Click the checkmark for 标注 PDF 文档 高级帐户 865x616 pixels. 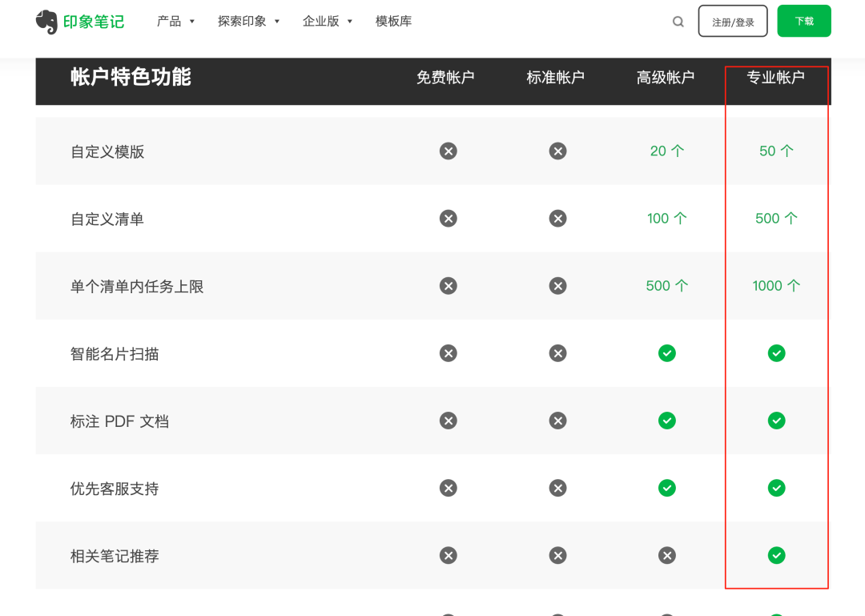[x=667, y=421]
